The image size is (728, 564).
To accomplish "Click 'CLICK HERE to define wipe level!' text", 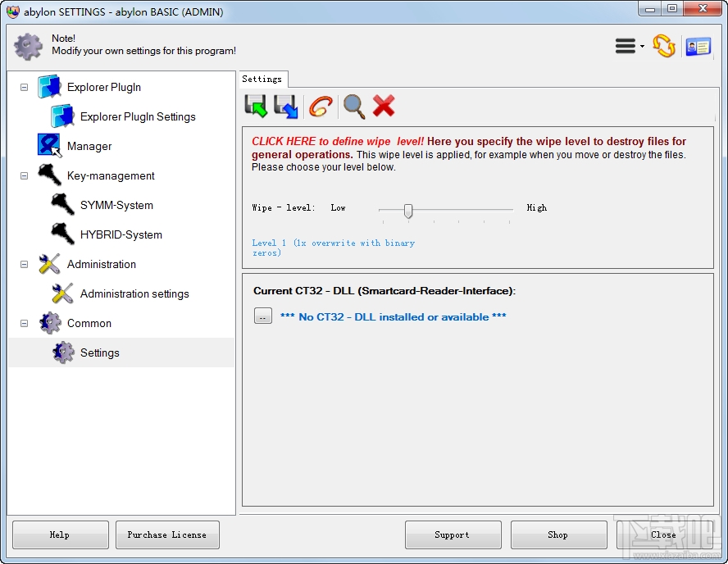I will [338, 141].
